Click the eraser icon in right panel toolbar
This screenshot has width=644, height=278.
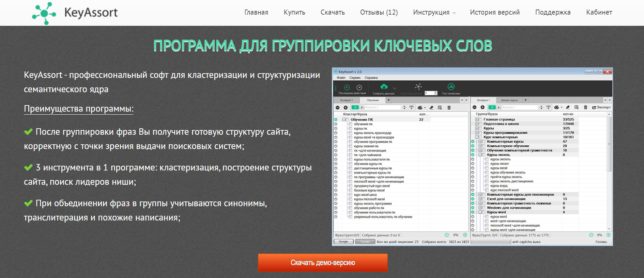pos(568,107)
